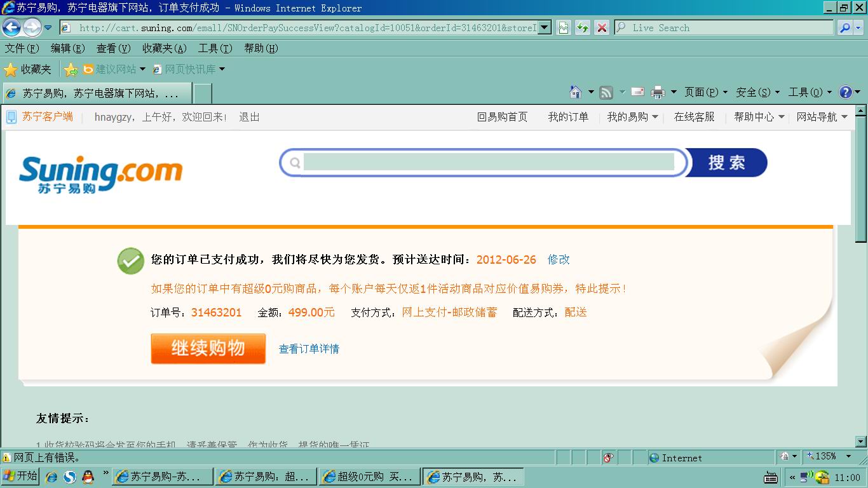Open the 收藏夹(A) menu
Screen dimensions: 868x488
click(165, 48)
